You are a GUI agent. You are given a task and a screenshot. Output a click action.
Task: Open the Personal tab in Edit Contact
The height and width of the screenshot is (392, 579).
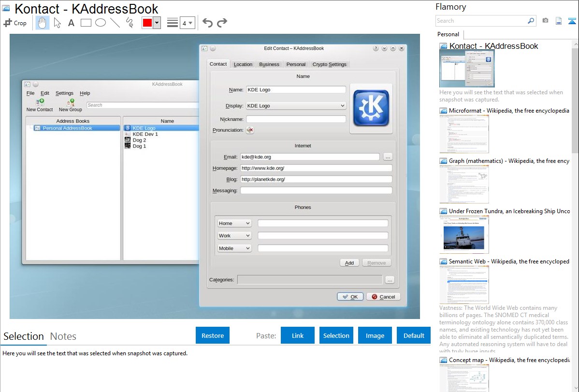296,64
